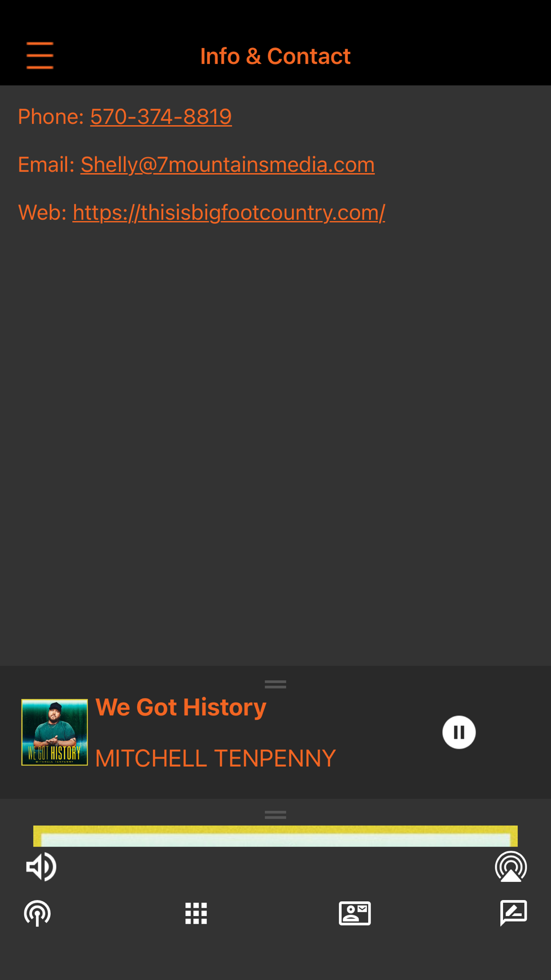Open the message compose tab
Image resolution: width=551 pixels, height=980 pixels.
tap(514, 913)
